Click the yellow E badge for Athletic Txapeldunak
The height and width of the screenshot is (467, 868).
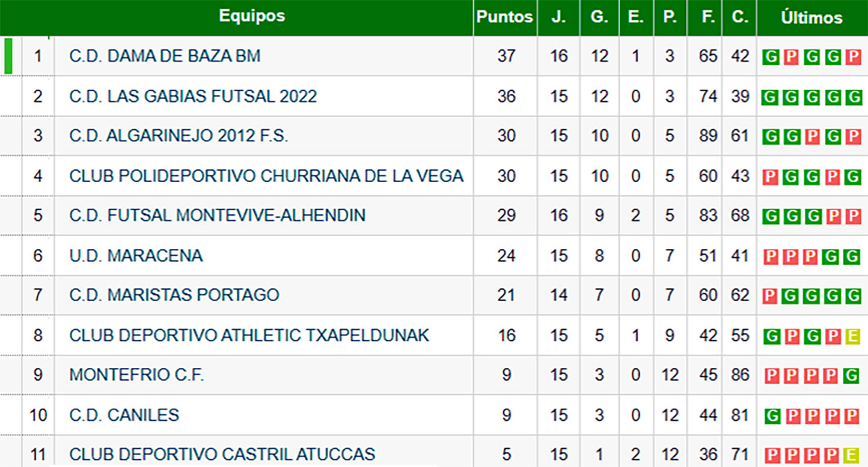[853, 336]
